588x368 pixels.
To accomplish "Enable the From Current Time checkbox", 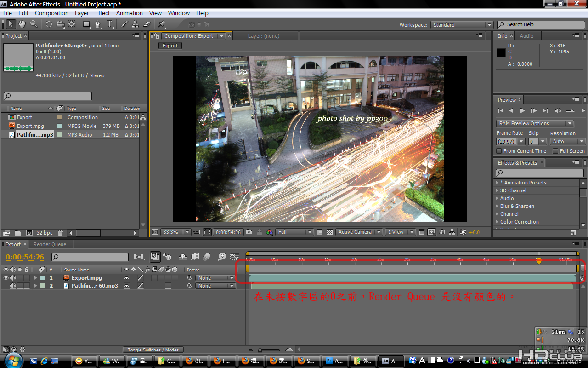I will tap(499, 151).
